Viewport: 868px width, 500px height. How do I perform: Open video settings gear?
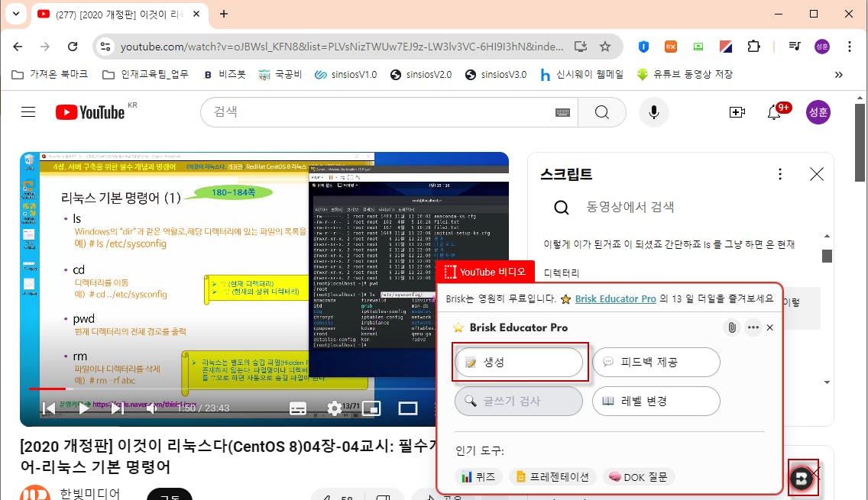[335, 408]
